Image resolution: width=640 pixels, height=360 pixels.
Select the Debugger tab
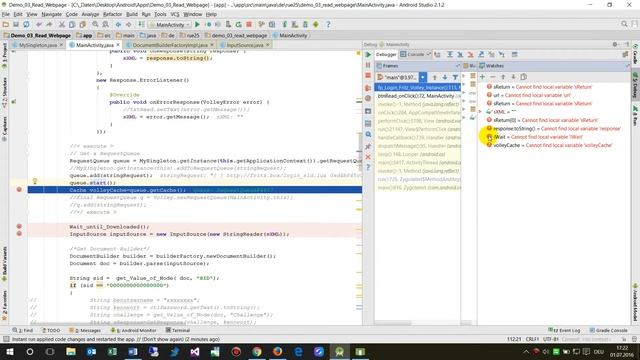click(386, 54)
